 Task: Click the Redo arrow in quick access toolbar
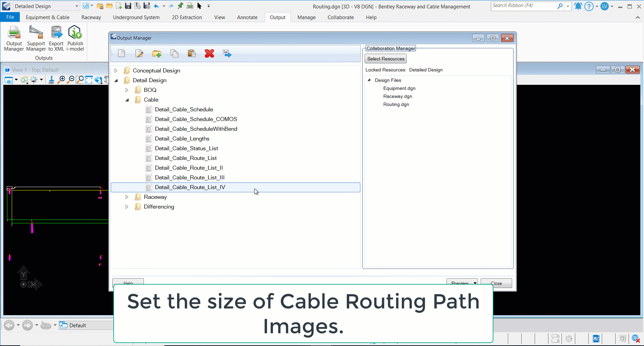[171, 6]
